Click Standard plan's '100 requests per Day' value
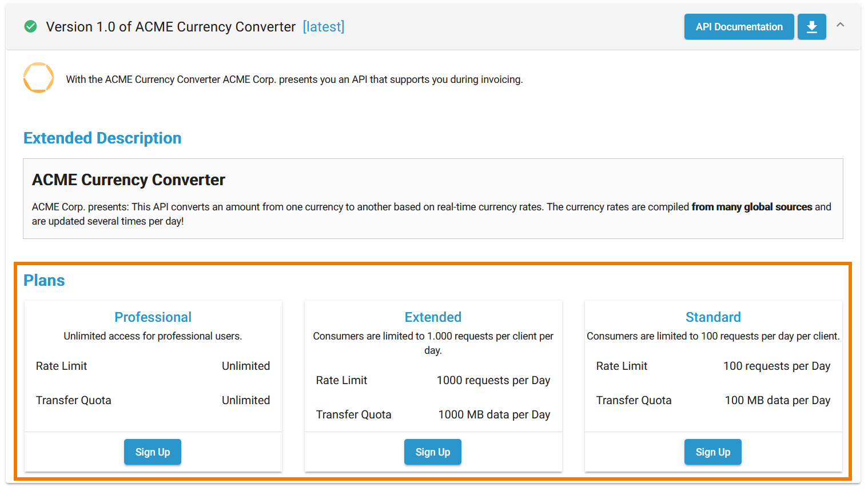 (777, 366)
